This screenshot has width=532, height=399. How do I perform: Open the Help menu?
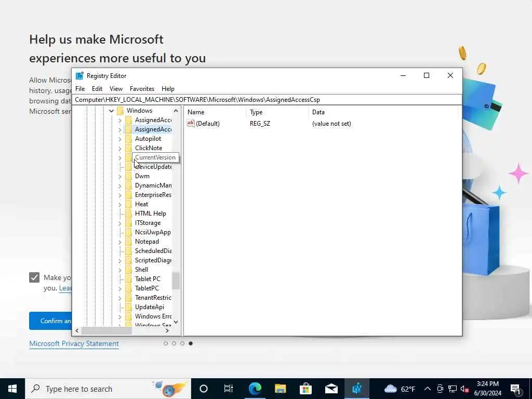pyautogui.click(x=168, y=88)
